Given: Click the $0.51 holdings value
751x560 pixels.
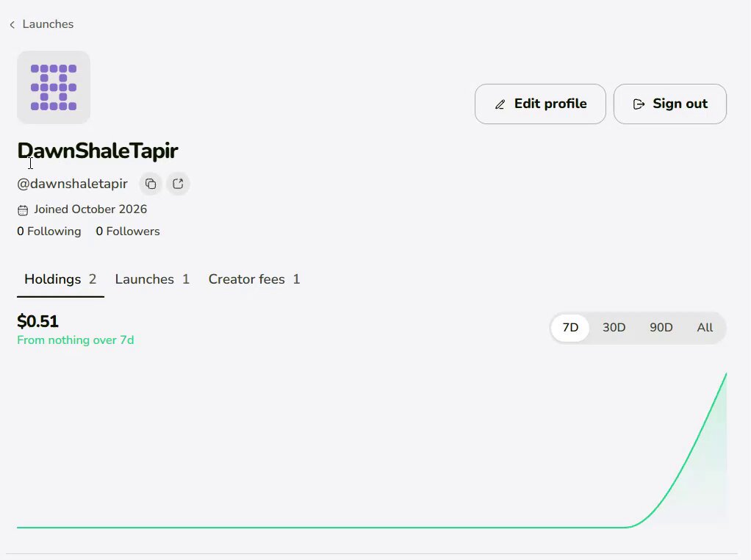Looking at the screenshot, I should tap(37, 321).
